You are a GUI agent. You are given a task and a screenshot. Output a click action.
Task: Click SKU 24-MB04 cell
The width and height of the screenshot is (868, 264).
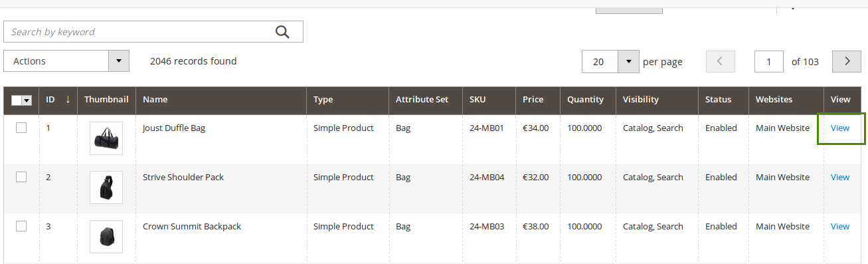(x=487, y=177)
